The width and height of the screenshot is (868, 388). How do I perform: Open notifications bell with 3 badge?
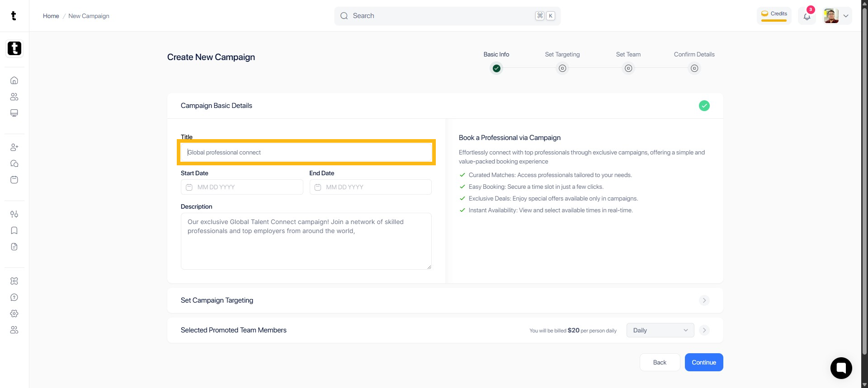(807, 16)
